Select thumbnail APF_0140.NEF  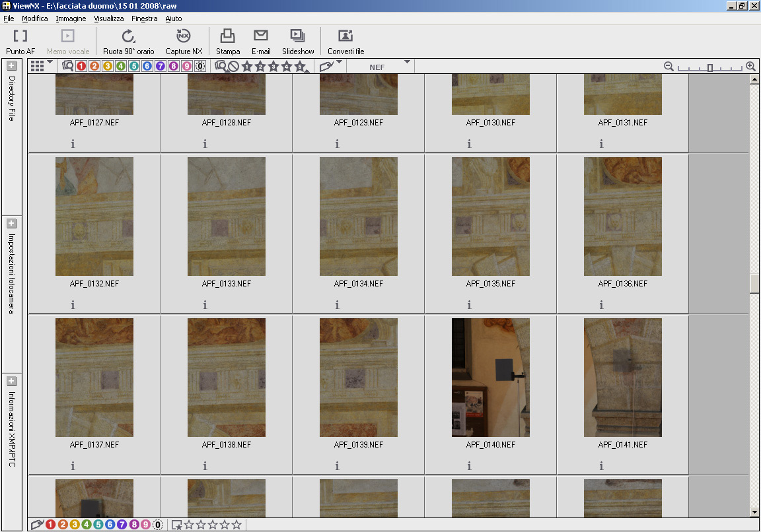[x=491, y=378]
